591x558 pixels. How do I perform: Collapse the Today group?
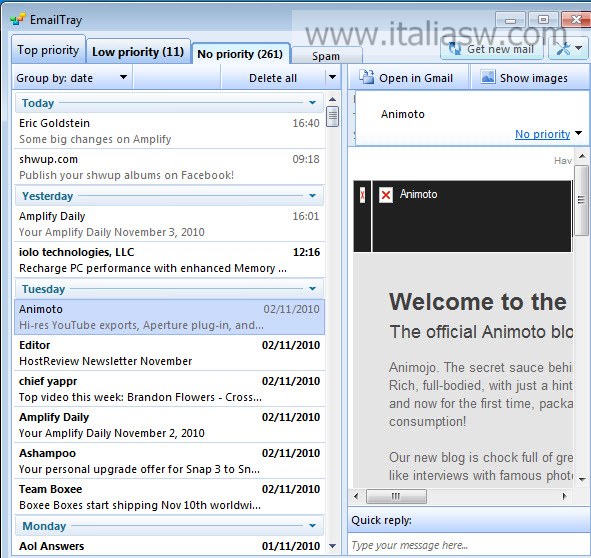(312, 103)
